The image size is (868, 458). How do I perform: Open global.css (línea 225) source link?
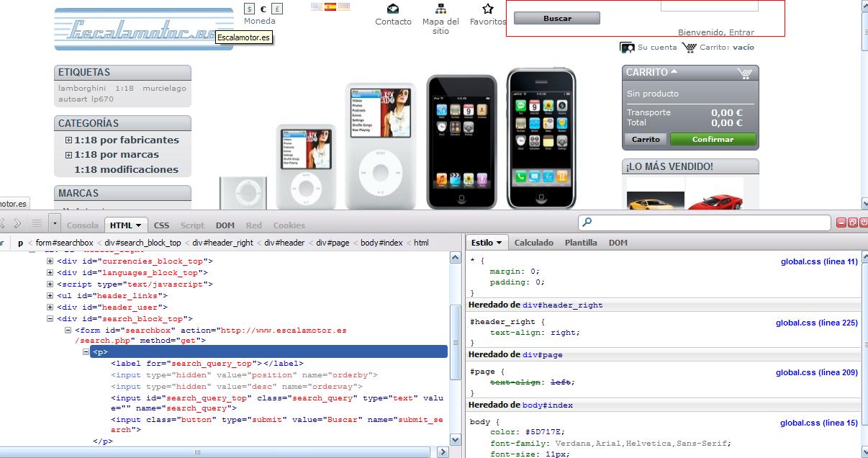(817, 323)
